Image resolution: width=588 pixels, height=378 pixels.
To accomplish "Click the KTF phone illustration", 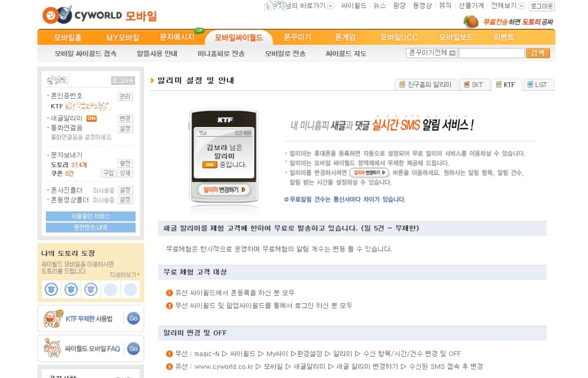I will 224,156.
